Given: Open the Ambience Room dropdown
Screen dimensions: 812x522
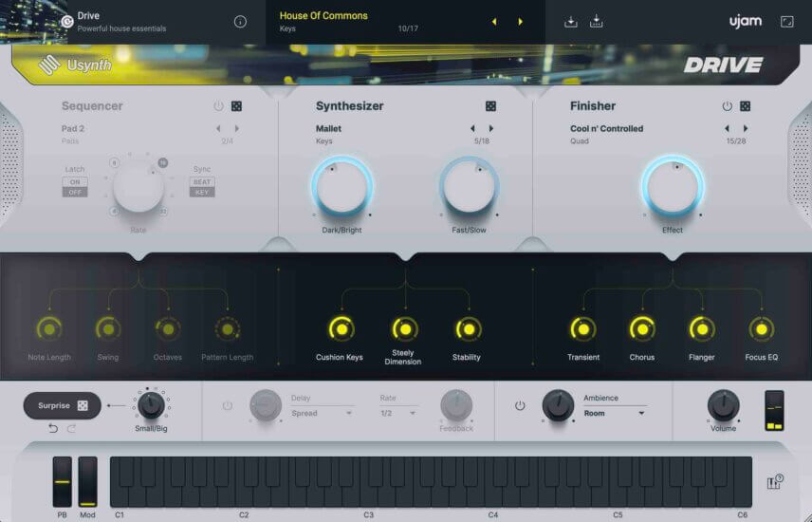Looking at the screenshot, I should [x=614, y=413].
